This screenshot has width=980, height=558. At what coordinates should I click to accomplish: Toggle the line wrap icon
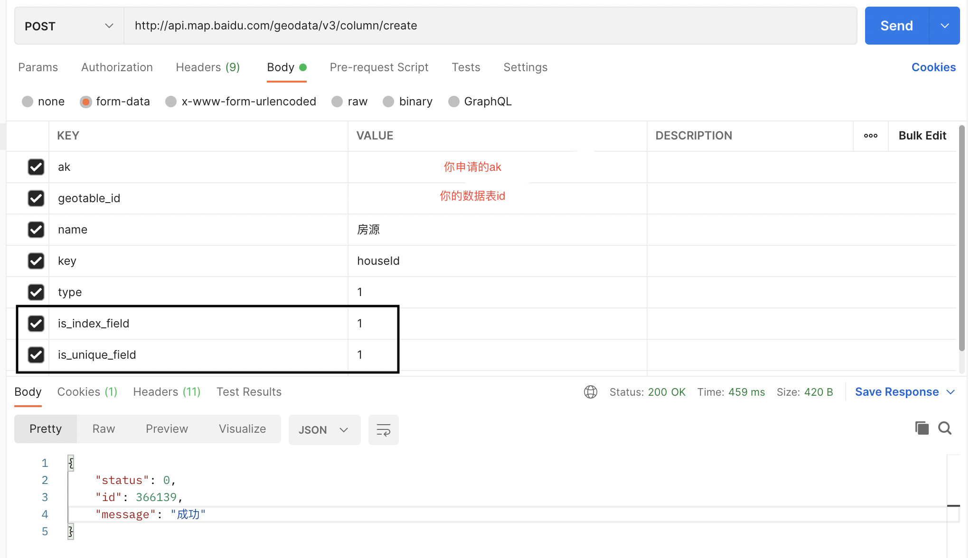pyautogui.click(x=384, y=430)
